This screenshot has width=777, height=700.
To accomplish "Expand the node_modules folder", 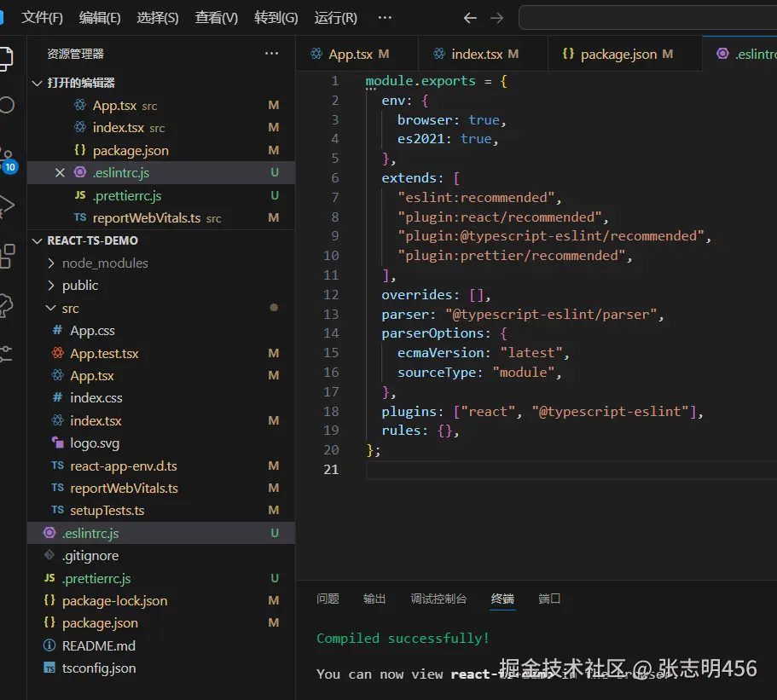I will [x=161, y=263].
